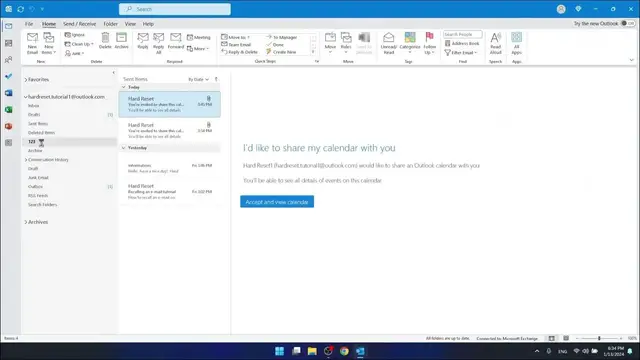Open the Address Book

point(462,43)
